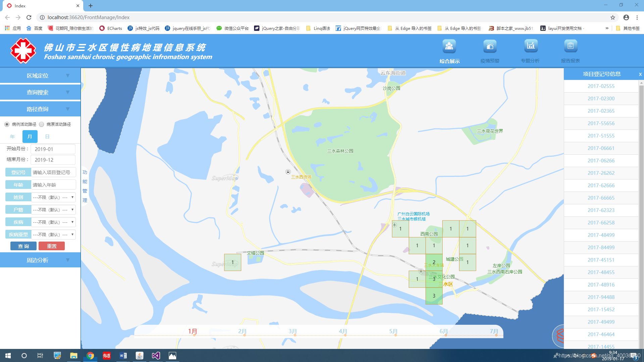Open the 疫情预警 alert icon

pyautogui.click(x=490, y=46)
